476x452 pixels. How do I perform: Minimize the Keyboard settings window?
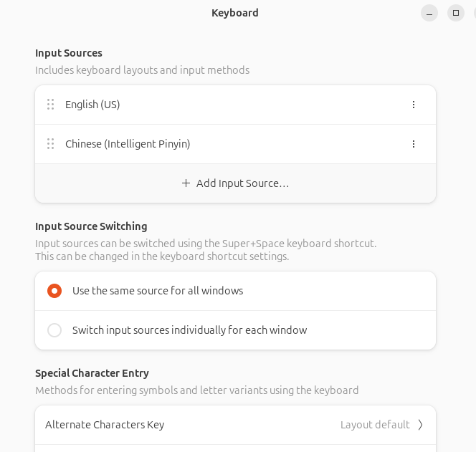429,13
